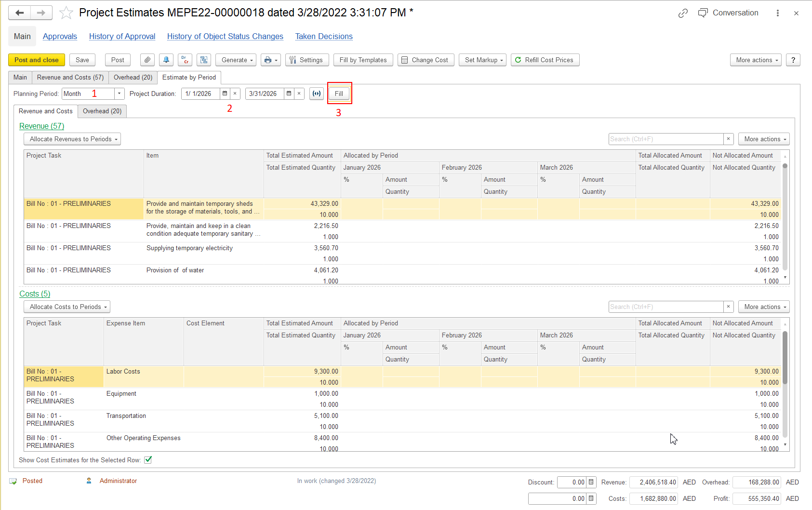This screenshot has width=812, height=510.
Task: Click the Change Cost button
Action: (x=426, y=60)
